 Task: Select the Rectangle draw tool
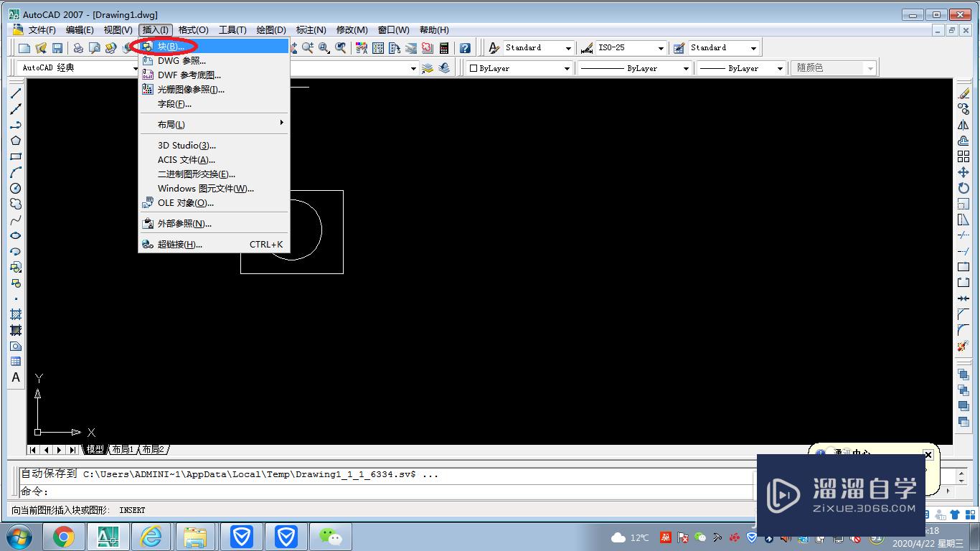pyautogui.click(x=16, y=156)
